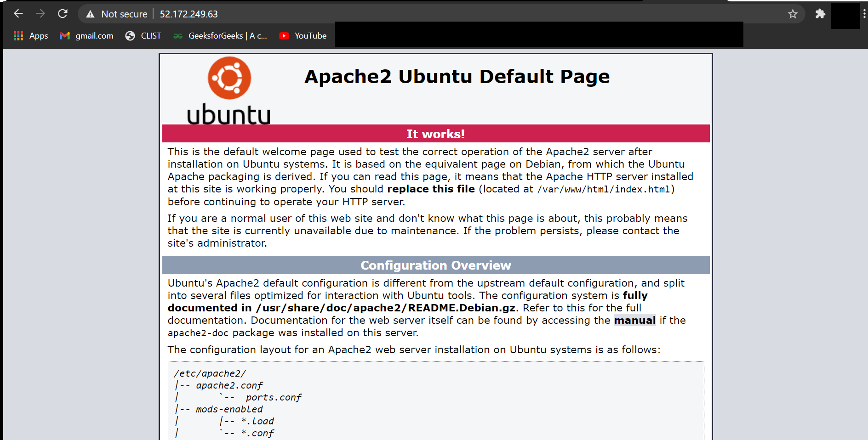Image resolution: width=868 pixels, height=440 pixels.
Task: Open the Chrome three-dot menu
Action: pyautogui.click(x=864, y=14)
